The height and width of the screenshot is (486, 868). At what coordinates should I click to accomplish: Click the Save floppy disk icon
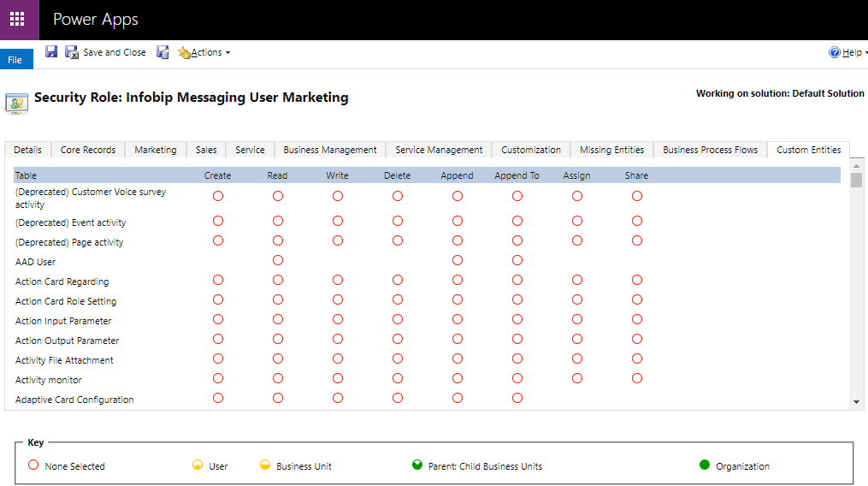point(51,52)
